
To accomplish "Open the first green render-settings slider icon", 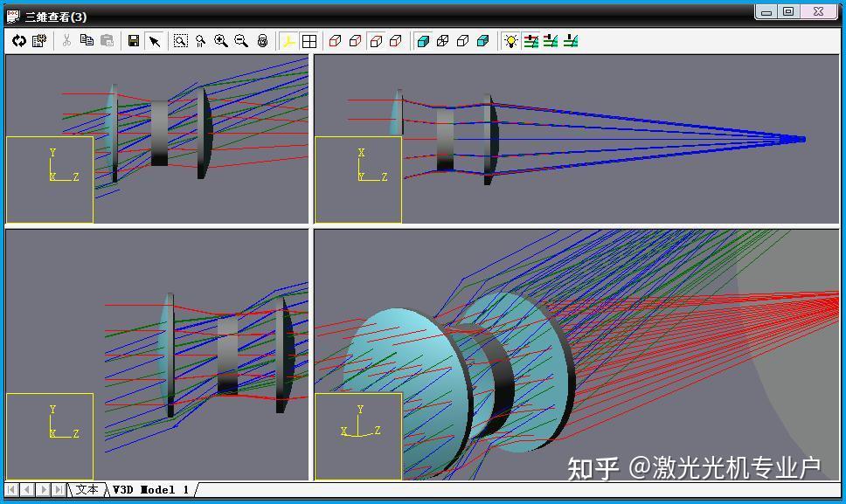I will tap(530, 40).
